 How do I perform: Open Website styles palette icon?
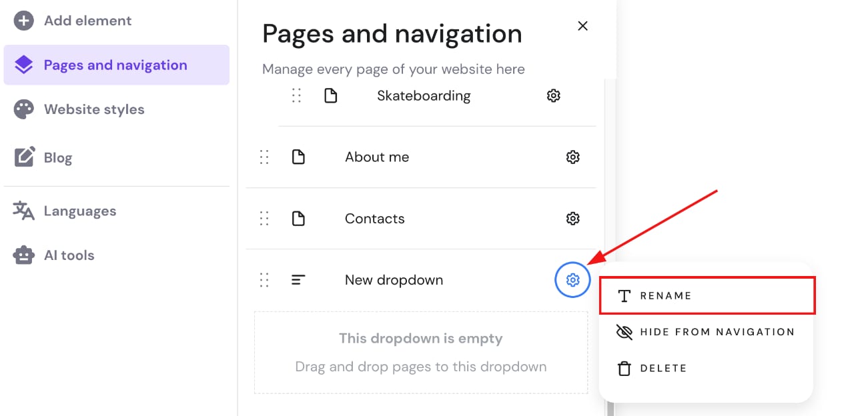[x=24, y=109]
